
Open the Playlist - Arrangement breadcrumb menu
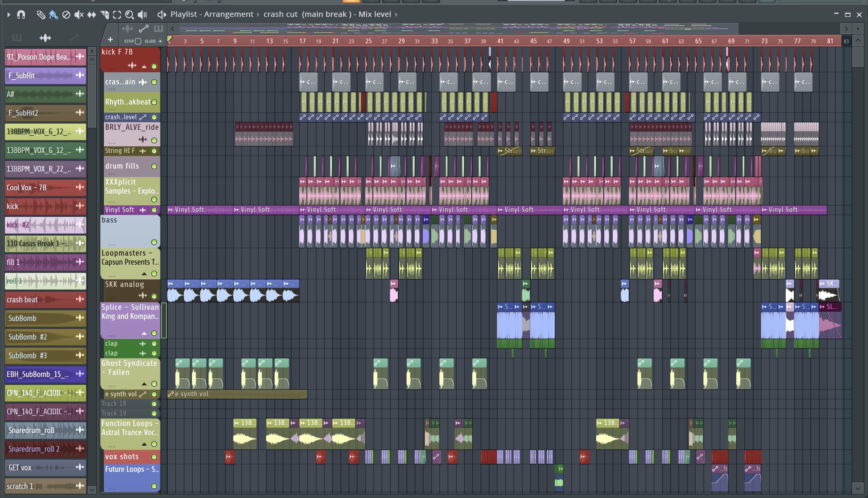[x=212, y=14]
